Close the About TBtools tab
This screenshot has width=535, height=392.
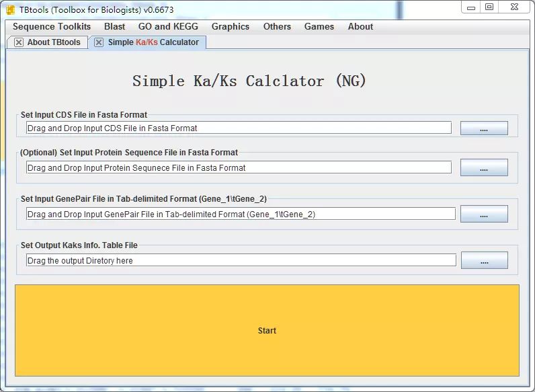pyautogui.click(x=19, y=42)
